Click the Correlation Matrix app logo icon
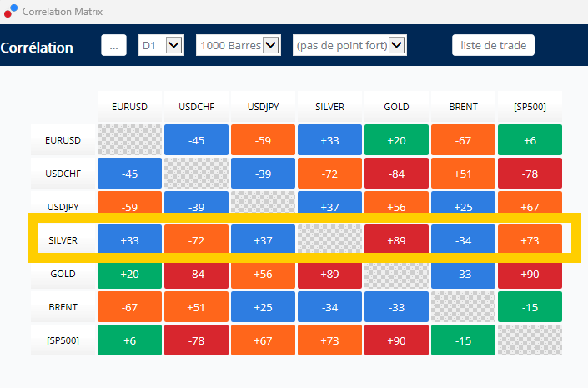 11,11
